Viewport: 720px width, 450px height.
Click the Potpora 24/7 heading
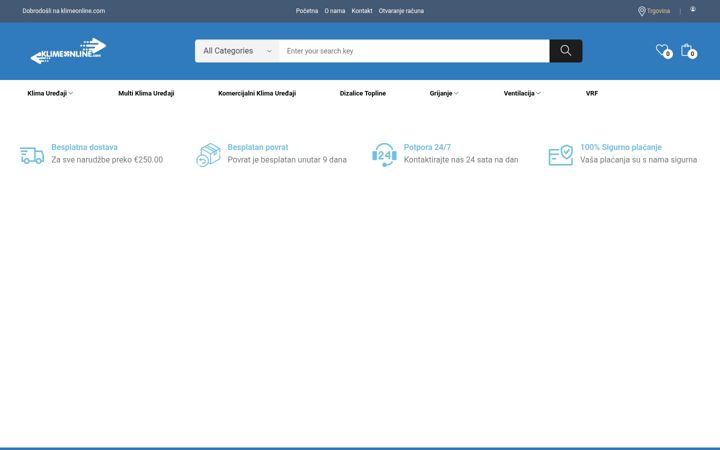point(427,147)
